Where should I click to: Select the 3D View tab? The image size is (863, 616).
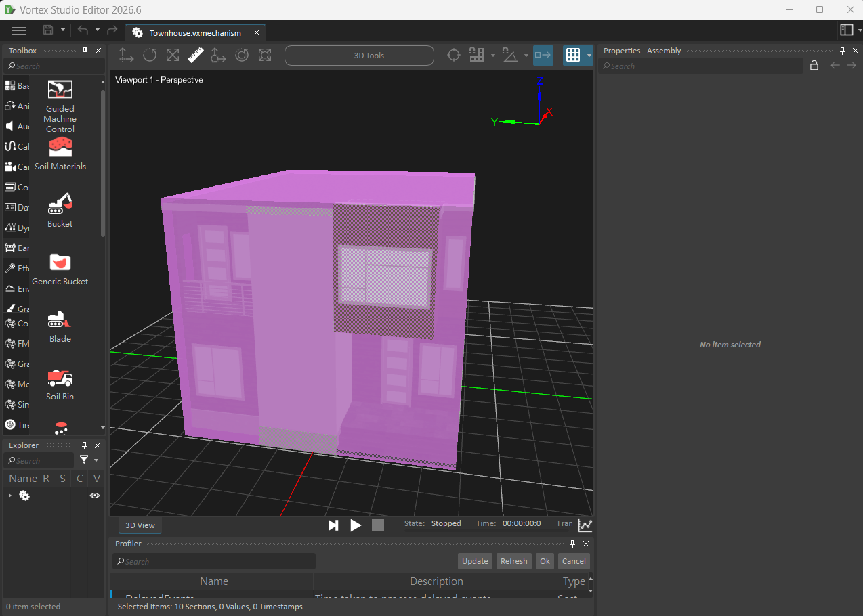140,525
